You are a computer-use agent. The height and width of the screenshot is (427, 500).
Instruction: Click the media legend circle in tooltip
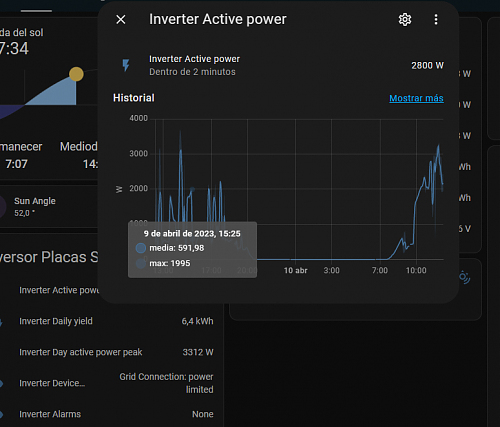point(141,248)
